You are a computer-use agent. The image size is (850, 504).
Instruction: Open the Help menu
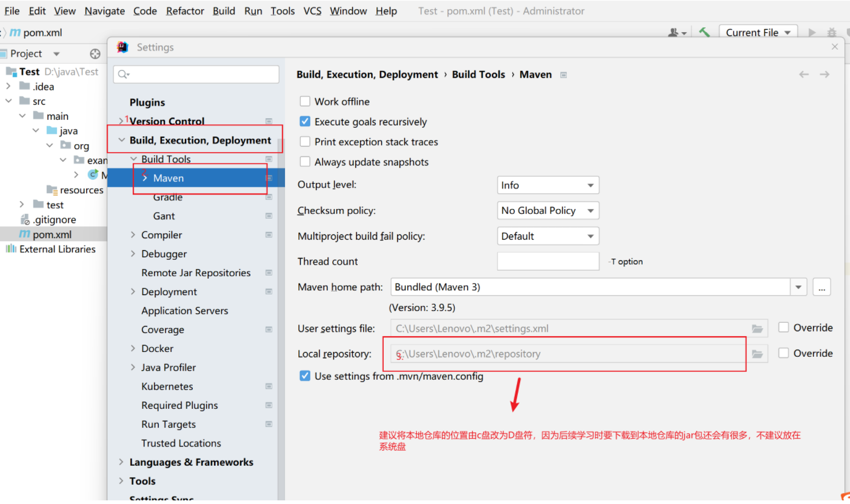(x=386, y=11)
